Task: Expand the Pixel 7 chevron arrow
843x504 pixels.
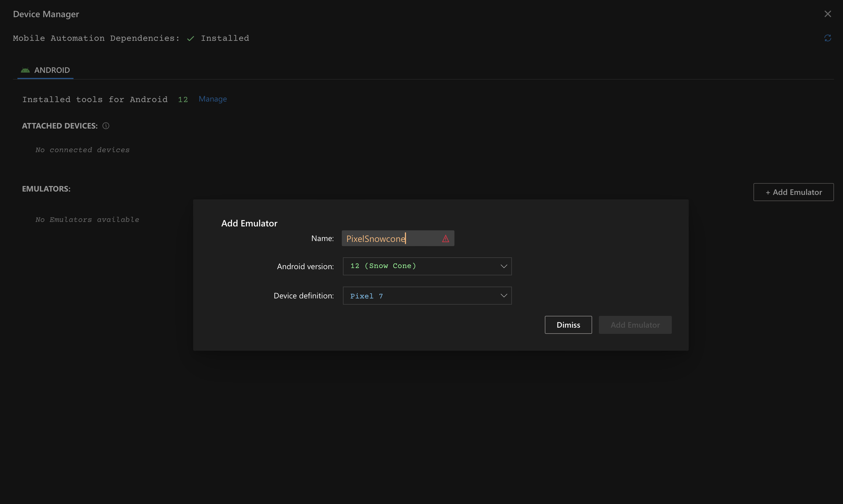Action: [x=503, y=296]
